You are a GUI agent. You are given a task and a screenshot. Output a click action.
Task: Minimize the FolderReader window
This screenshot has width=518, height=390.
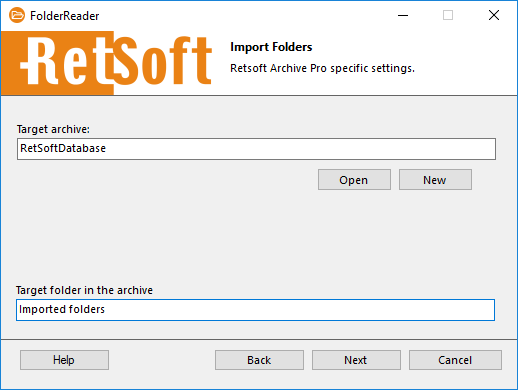[403, 15]
